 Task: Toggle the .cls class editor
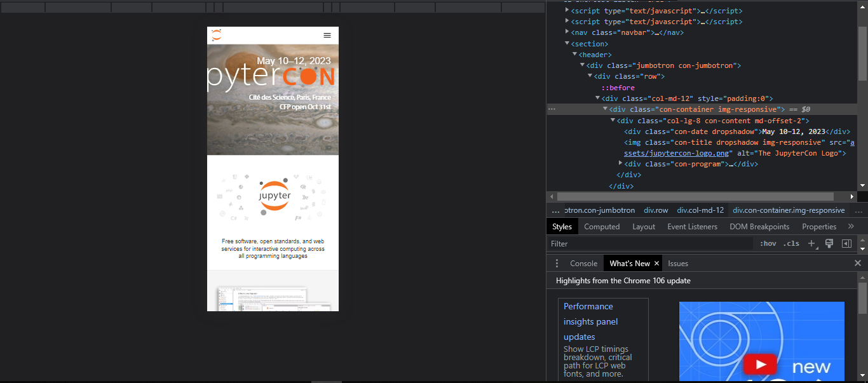(x=791, y=243)
